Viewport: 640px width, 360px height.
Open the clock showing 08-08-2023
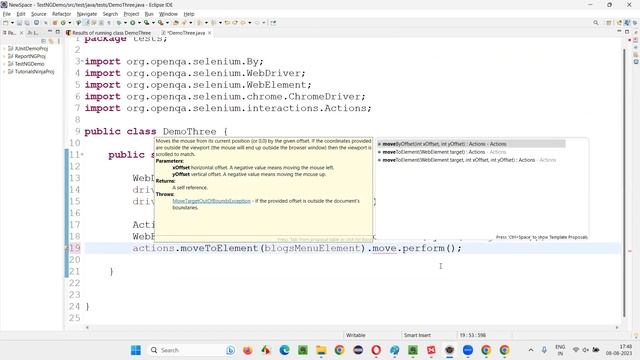point(620,350)
